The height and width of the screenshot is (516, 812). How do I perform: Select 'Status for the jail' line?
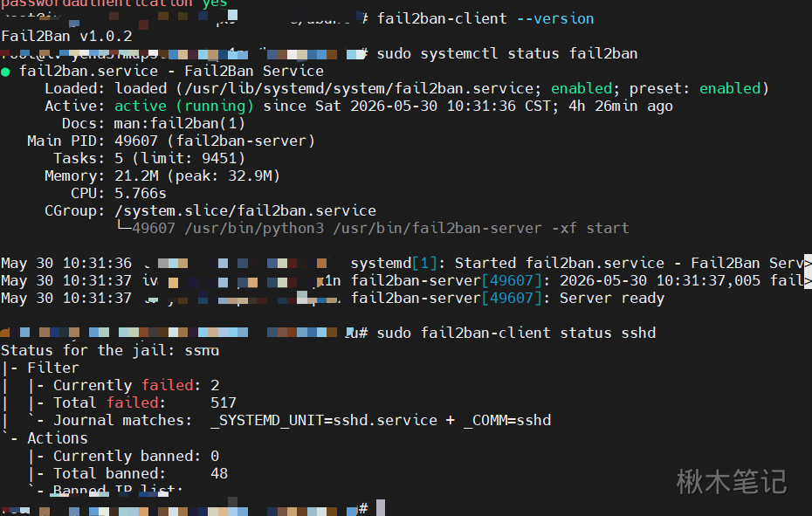point(110,351)
